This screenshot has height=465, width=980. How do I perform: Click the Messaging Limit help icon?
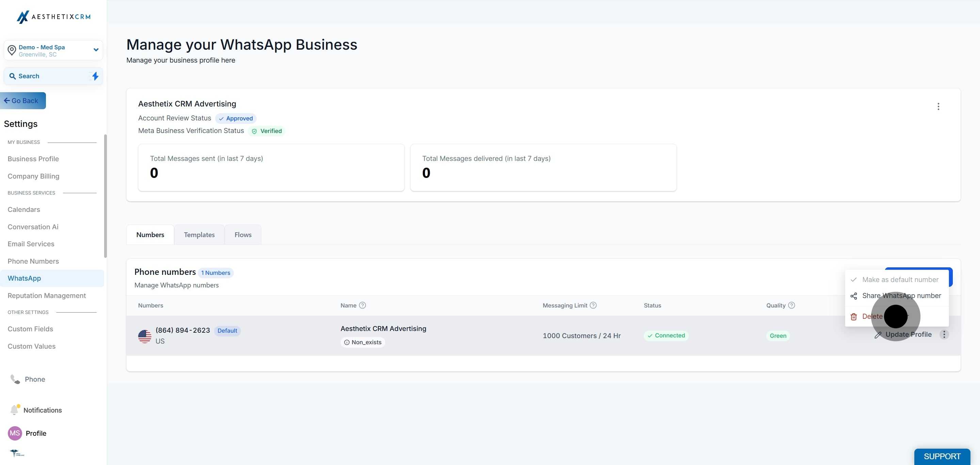593,305
